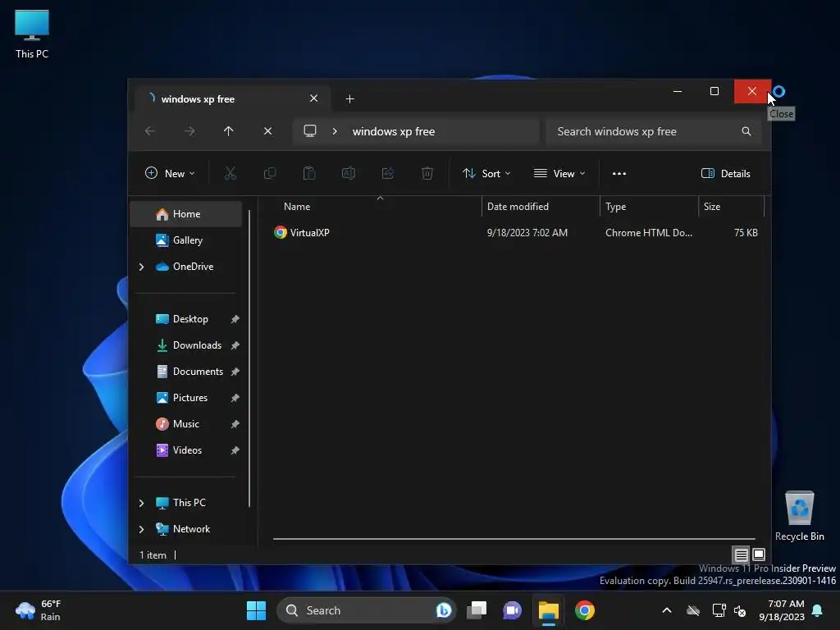
Task: Click the PC icon in address bar
Action: 309,131
